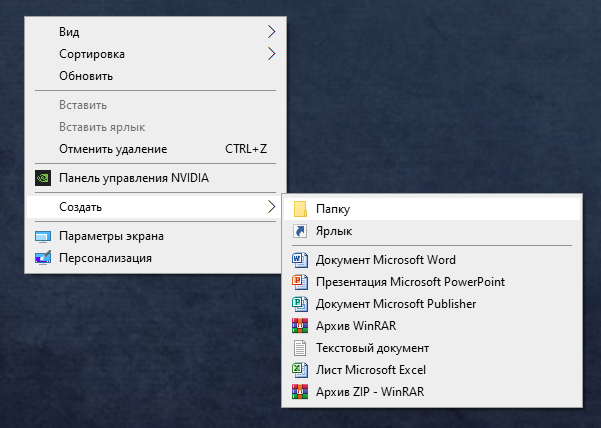Click the WinRAR icon beside Архив ZIP
Image resolution: width=601 pixels, height=428 pixels.
[x=300, y=392]
